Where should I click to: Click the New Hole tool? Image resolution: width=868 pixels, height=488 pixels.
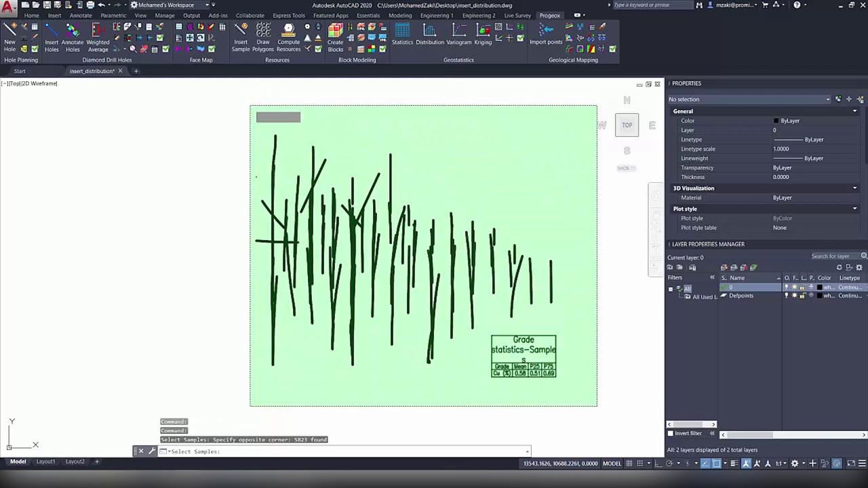(9, 37)
